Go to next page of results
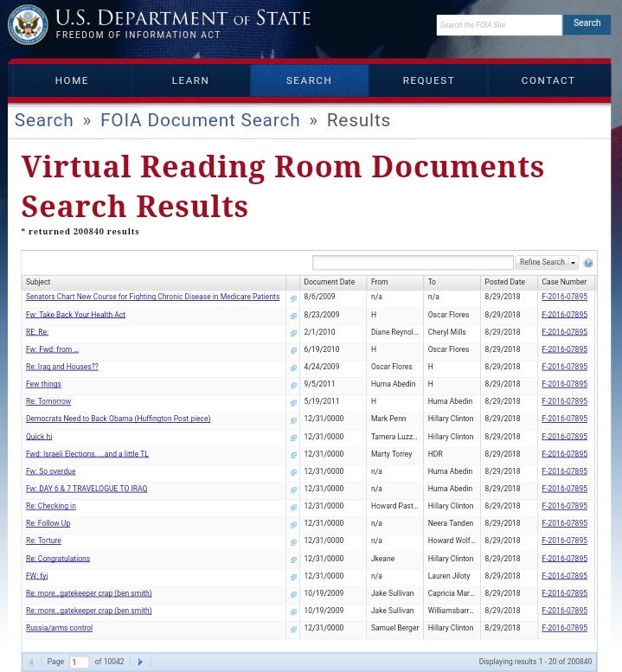 (140, 662)
